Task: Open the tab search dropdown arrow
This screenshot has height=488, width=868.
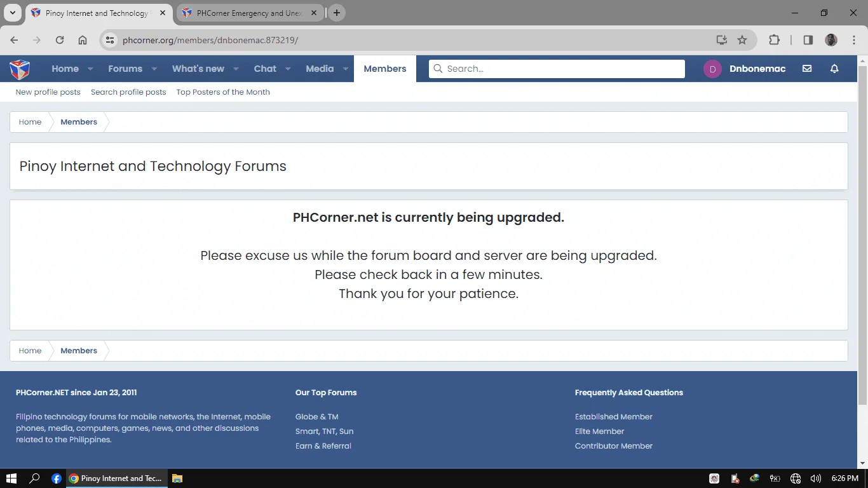Action: (13, 13)
